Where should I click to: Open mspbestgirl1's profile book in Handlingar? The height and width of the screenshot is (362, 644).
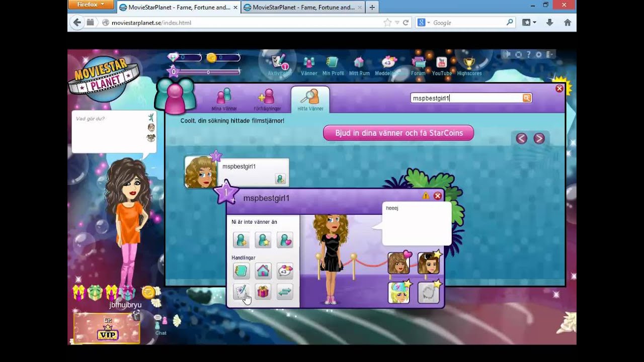241,271
